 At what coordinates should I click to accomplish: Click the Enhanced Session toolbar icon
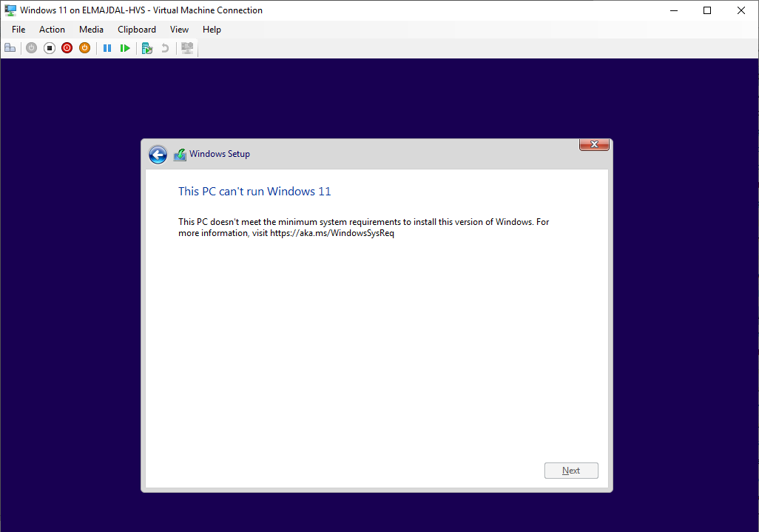click(187, 48)
